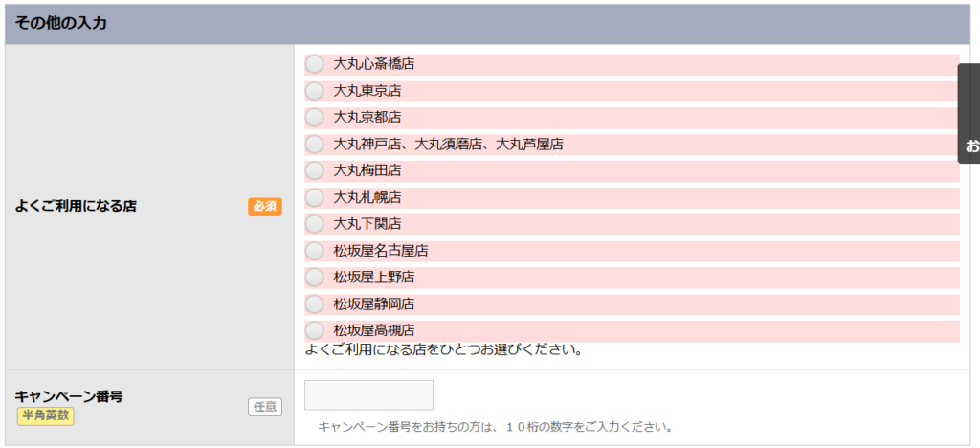Viewport: 980px width, 448px height.
Task: Click the yellow 半角英数 badge
Action: (45, 416)
